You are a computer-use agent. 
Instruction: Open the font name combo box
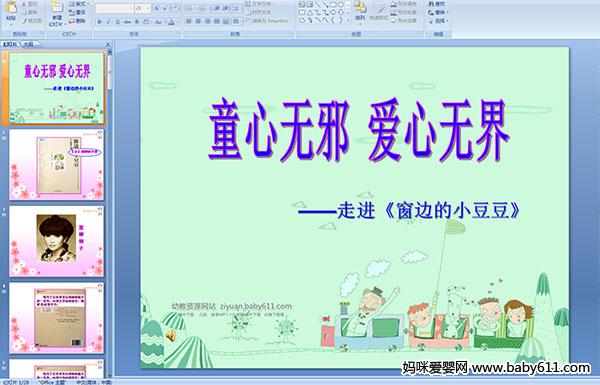(x=114, y=8)
